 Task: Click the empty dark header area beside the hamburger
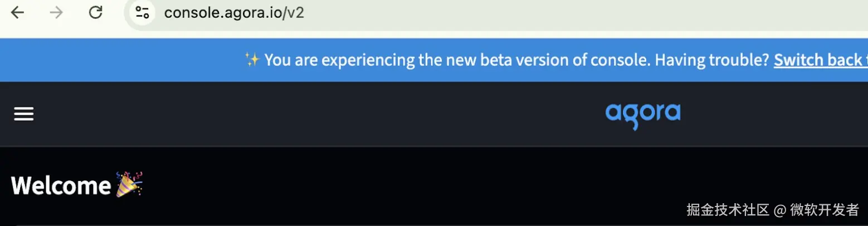point(279,114)
